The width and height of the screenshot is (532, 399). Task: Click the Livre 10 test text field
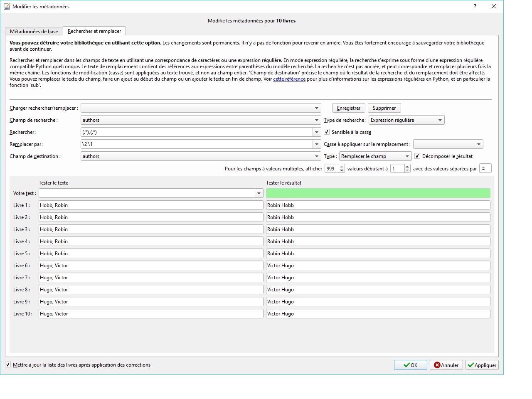pos(151,314)
